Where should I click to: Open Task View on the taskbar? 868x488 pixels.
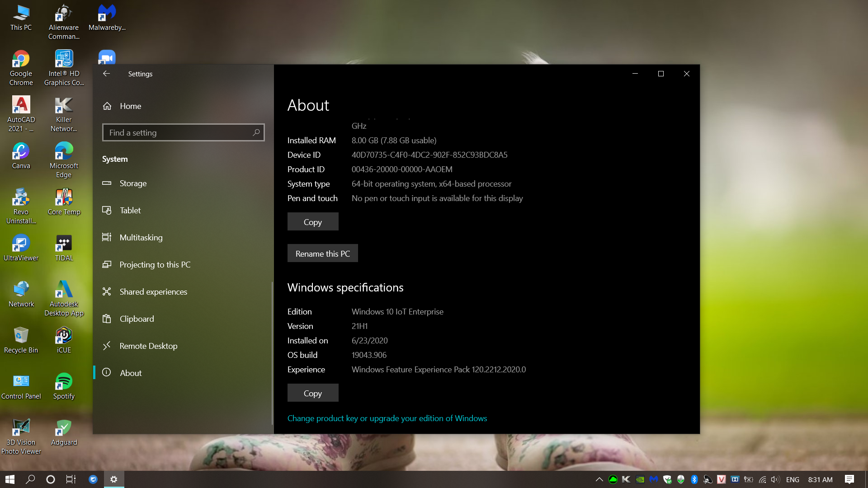pos(71,479)
